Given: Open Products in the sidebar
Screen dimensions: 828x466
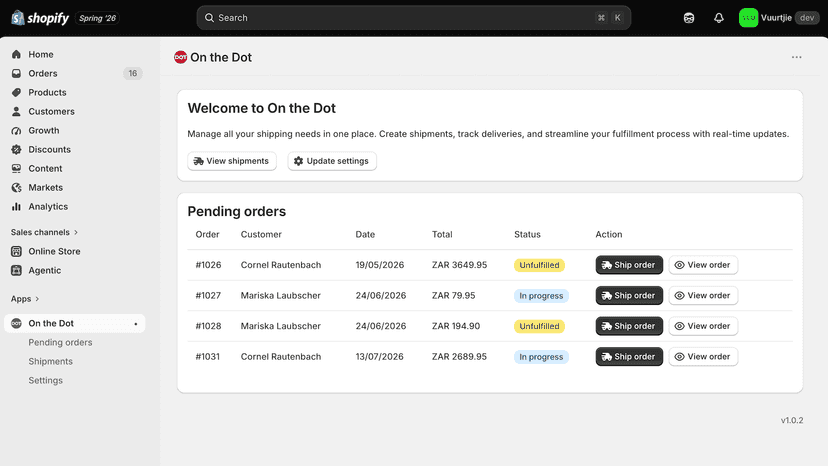Looking at the screenshot, I should coord(74,92).
